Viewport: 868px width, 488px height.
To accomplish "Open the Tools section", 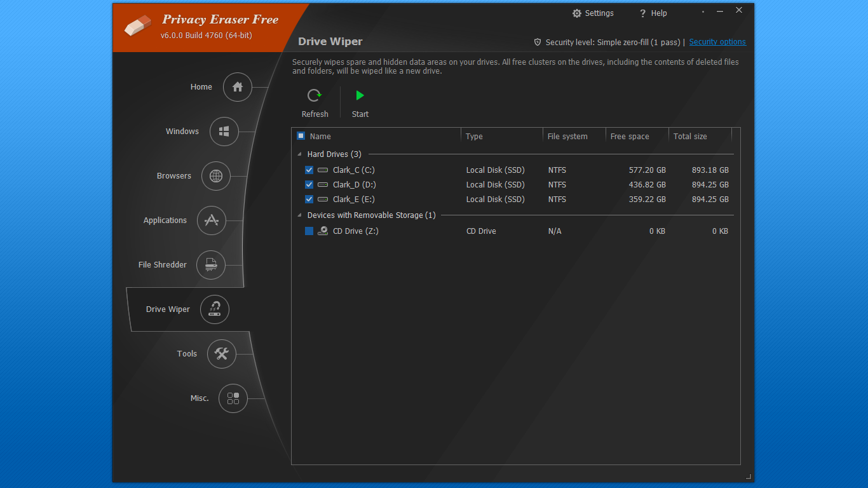I will point(221,354).
